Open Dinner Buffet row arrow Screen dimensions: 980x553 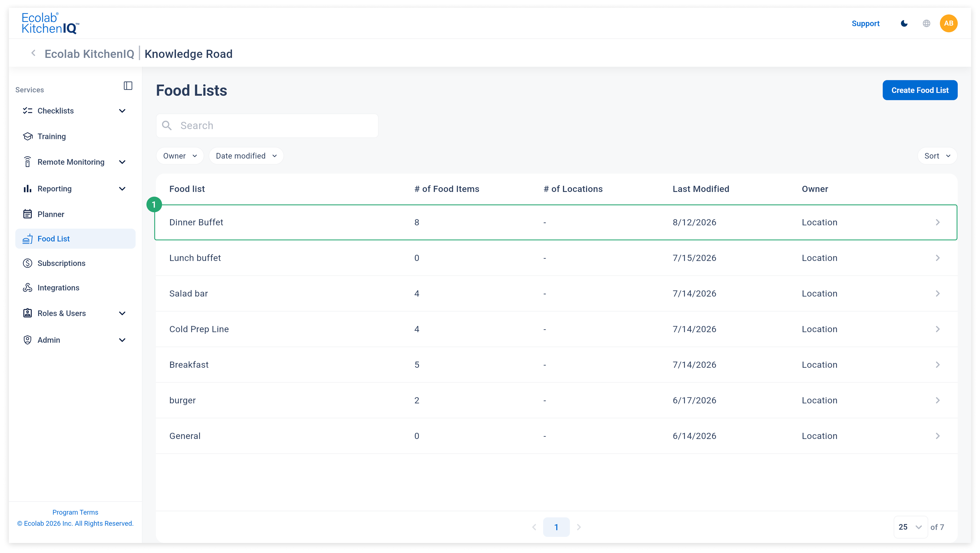pyautogui.click(x=938, y=222)
